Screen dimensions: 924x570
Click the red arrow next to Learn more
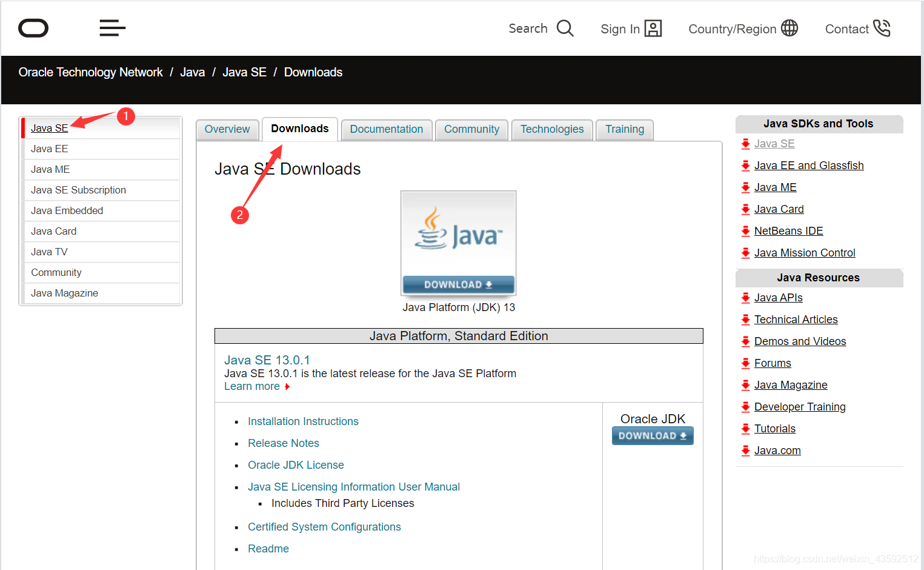287,387
